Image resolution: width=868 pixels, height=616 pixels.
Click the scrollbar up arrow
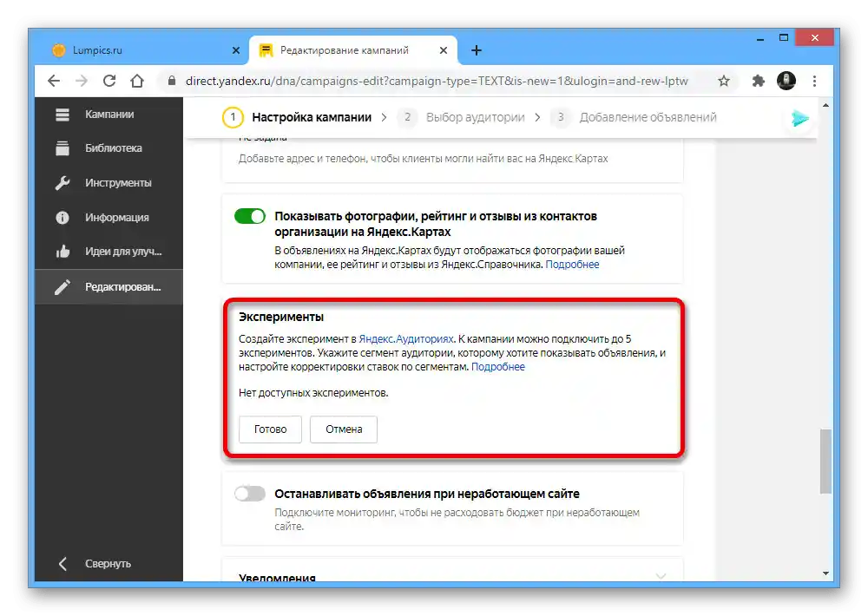[825, 105]
